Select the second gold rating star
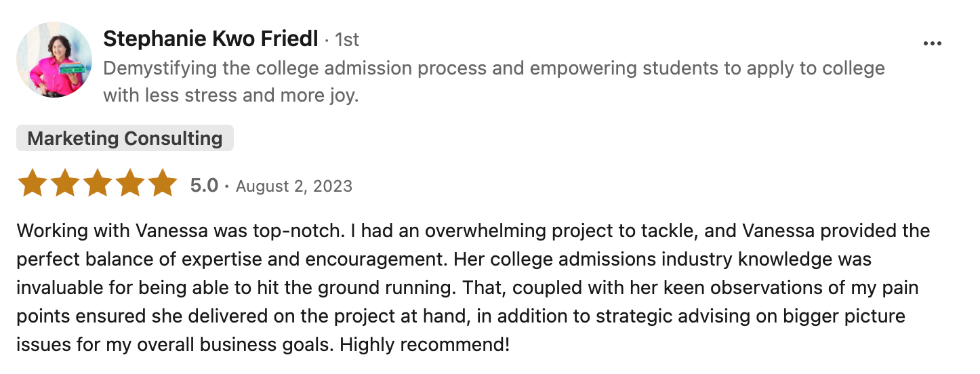 point(64,184)
